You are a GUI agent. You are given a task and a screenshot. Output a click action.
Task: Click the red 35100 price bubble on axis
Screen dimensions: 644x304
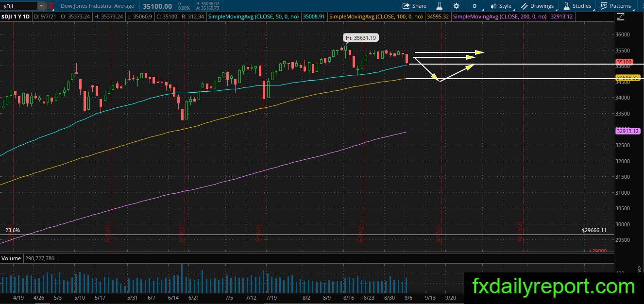point(624,62)
